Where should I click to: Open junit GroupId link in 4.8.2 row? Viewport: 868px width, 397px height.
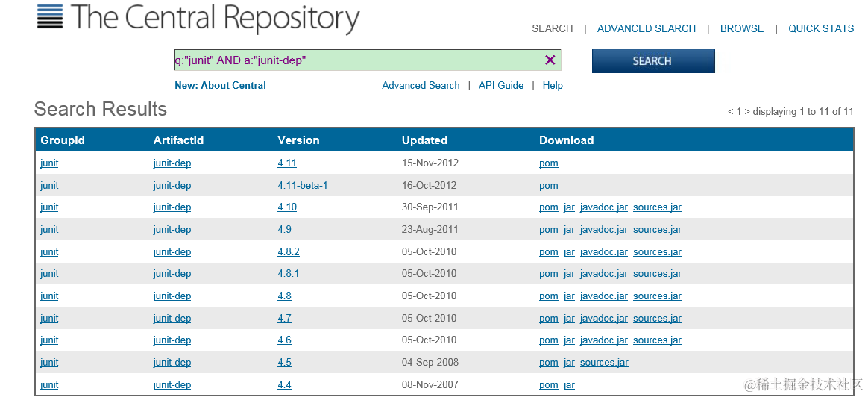point(49,252)
